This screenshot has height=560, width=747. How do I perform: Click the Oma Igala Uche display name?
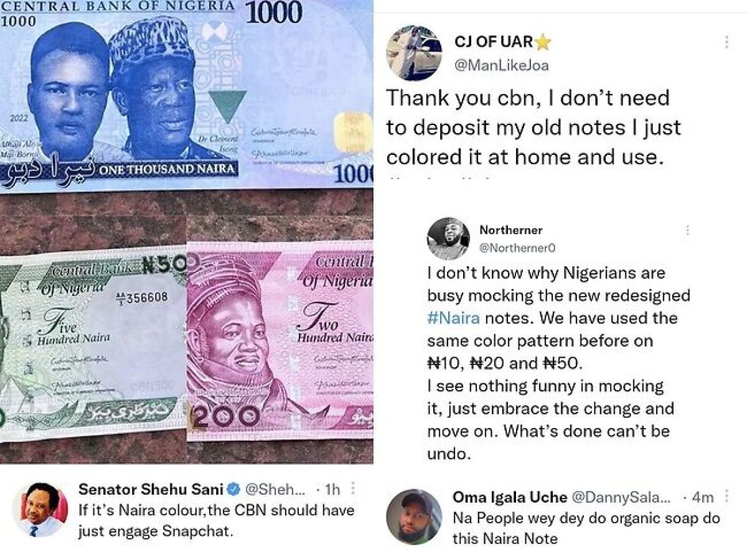(x=510, y=497)
